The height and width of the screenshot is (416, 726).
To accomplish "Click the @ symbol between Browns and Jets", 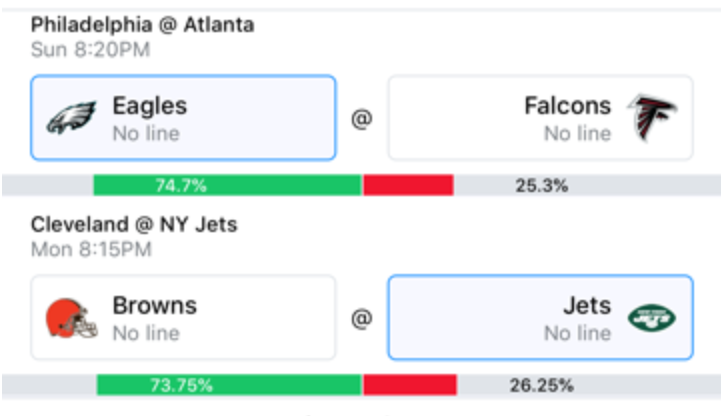I will coord(362,318).
